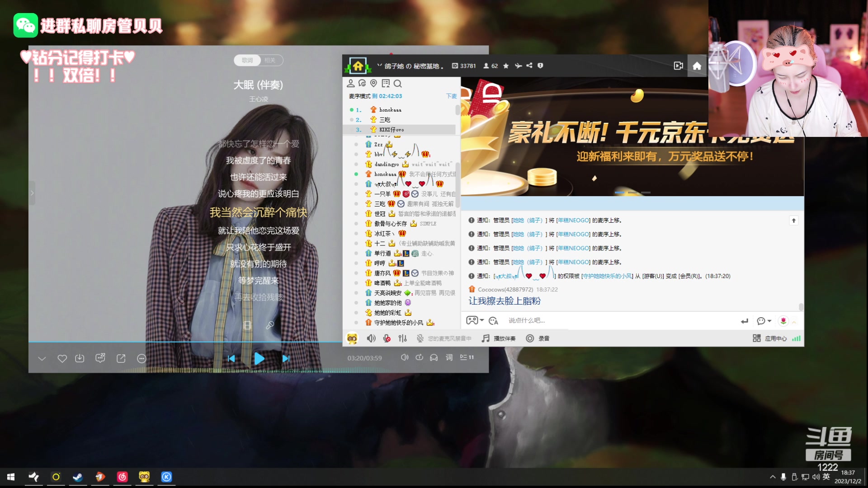Toggle desktop lyrics 词 button

(449, 357)
